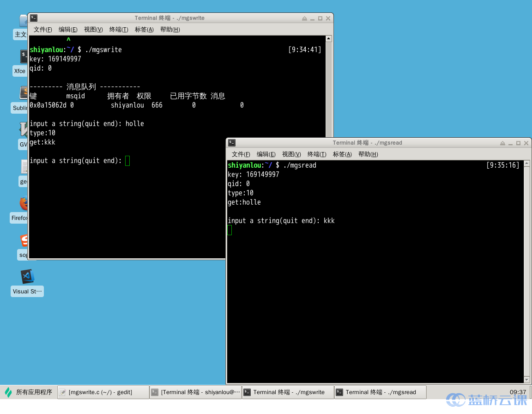Open the 视图(V) menu in mgswrite terminal
532x414 pixels.
click(x=93, y=29)
